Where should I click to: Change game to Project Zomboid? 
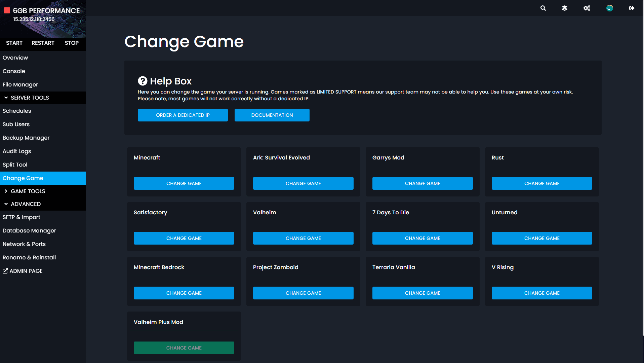pos(303,293)
